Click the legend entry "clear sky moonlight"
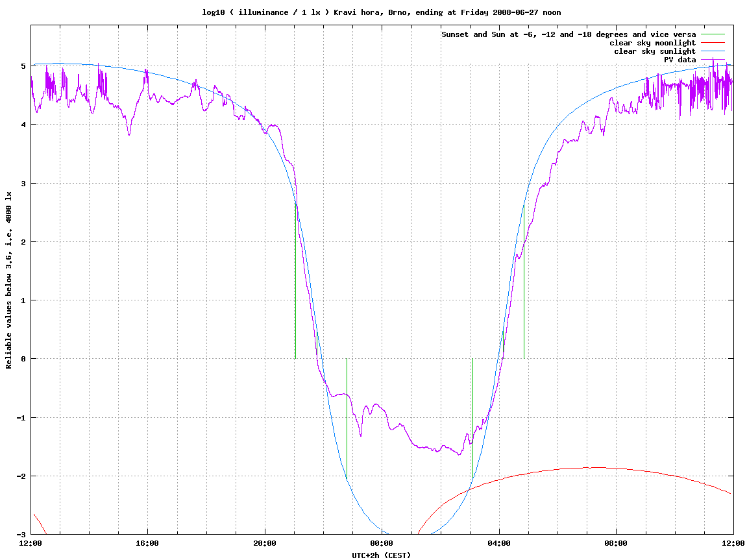This screenshot has width=747, height=560. 652,43
